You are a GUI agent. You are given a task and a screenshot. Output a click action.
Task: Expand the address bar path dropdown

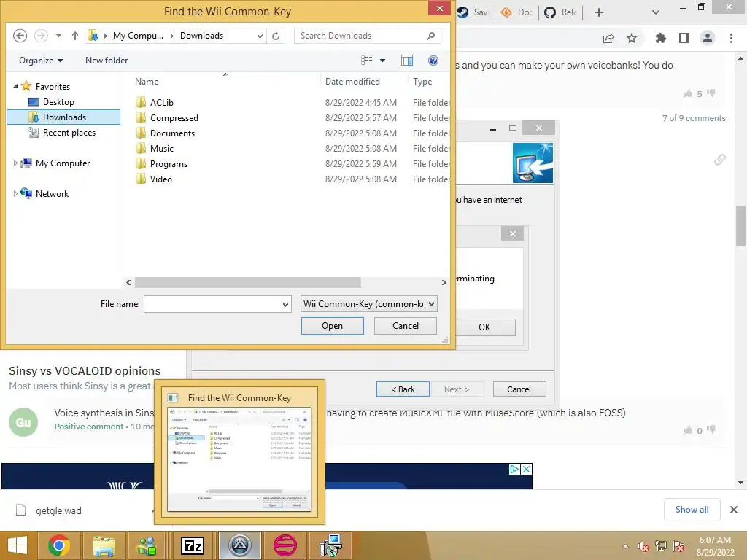(x=260, y=36)
